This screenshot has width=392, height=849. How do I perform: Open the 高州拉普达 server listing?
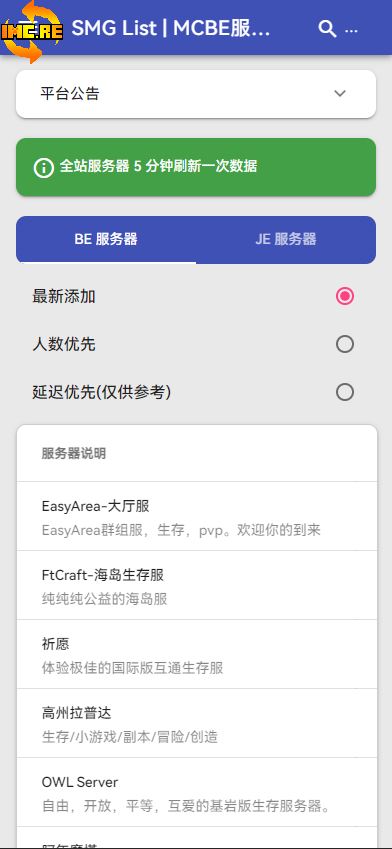click(x=197, y=723)
